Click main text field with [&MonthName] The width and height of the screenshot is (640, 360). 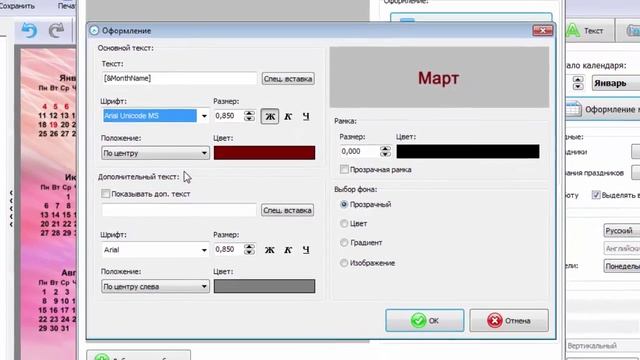tap(180, 78)
